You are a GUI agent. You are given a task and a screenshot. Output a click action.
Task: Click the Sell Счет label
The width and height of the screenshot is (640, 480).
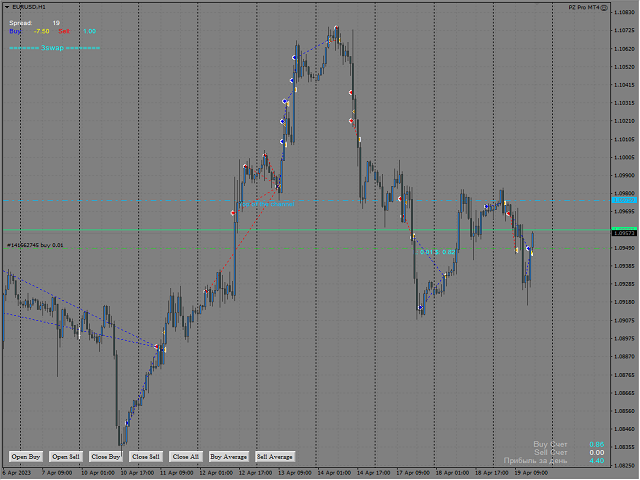(x=551, y=452)
